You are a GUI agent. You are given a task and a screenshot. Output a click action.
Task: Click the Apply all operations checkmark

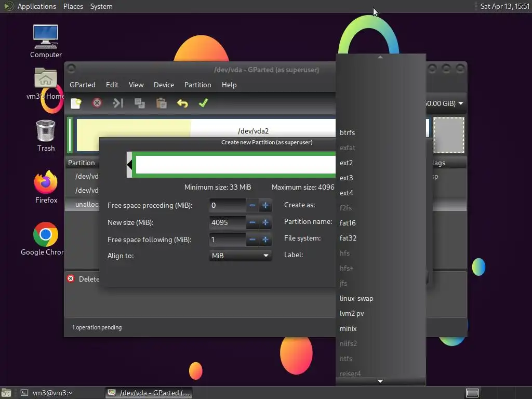203,103
